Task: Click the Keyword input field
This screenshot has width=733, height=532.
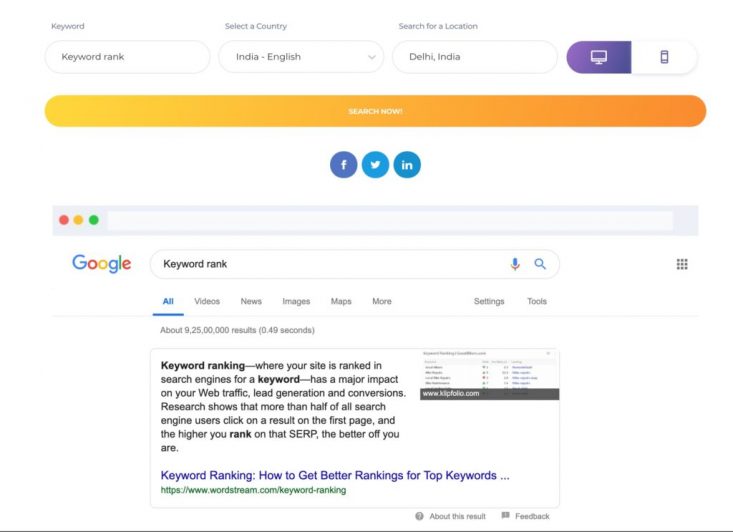Action: pyautogui.click(x=127, y=57)
